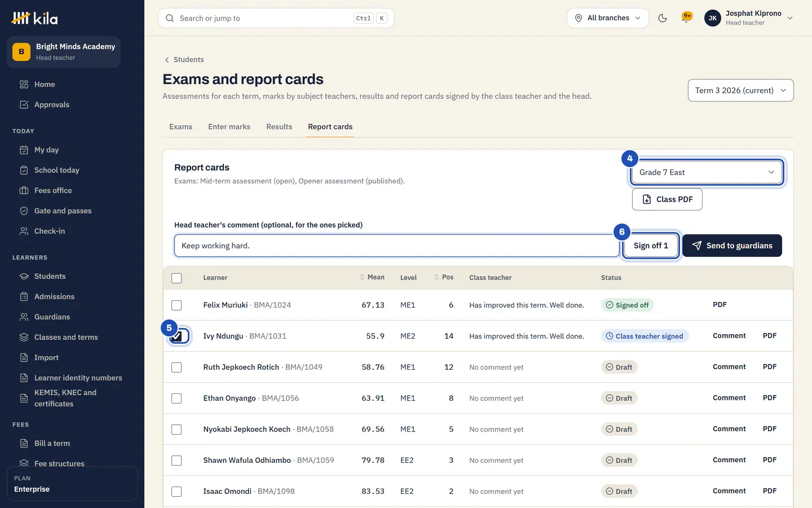Open Import page
812x508 pixels.
coord(46,358)
